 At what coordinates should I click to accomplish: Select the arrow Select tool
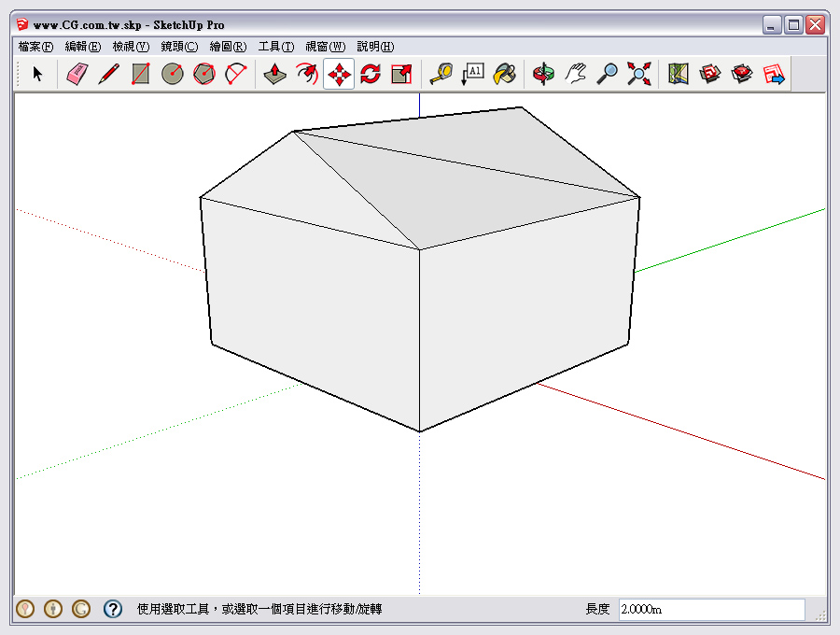click(x=37, y=74)
